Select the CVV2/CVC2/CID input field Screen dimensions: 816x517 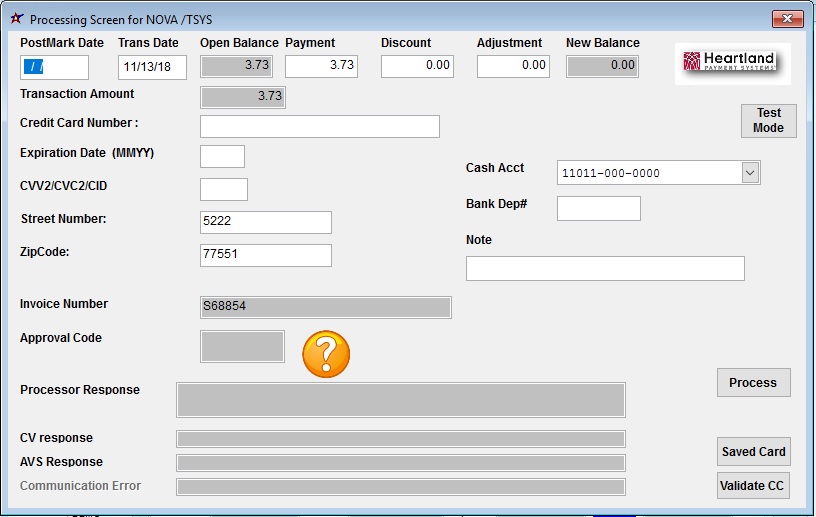223,189
